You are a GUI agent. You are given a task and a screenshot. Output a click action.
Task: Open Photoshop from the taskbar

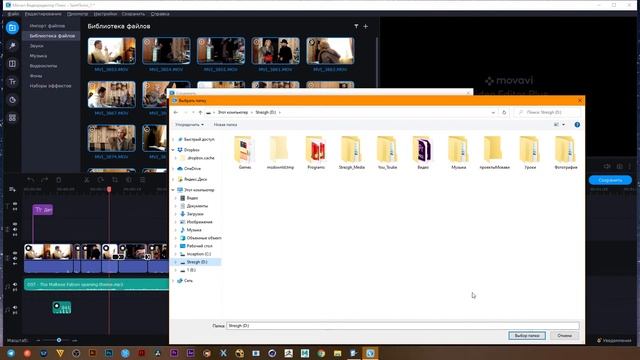click(109, 353)
